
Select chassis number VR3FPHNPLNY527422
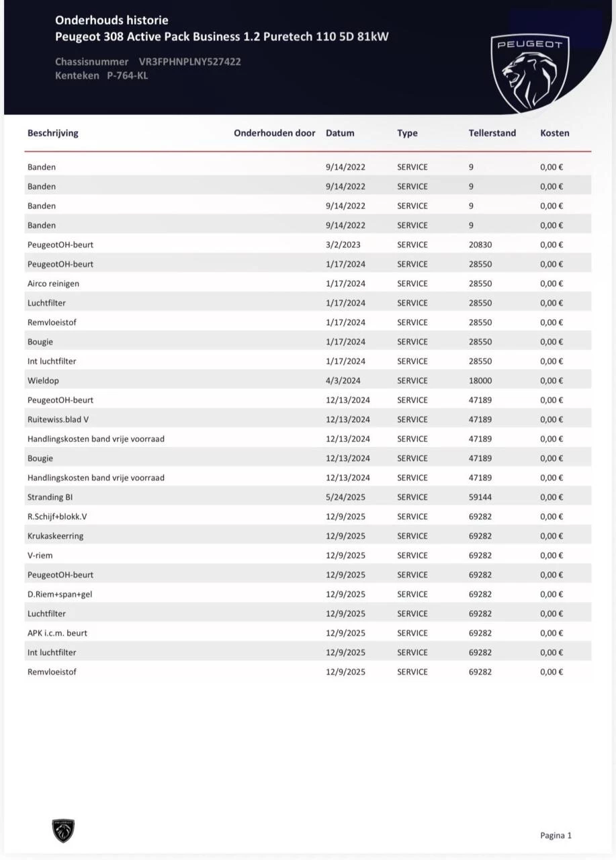tap(190, 62)
